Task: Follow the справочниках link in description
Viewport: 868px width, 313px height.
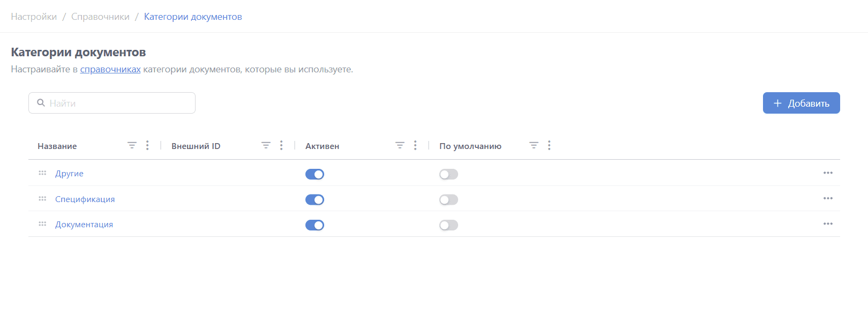Action: (x=110, y=69)
